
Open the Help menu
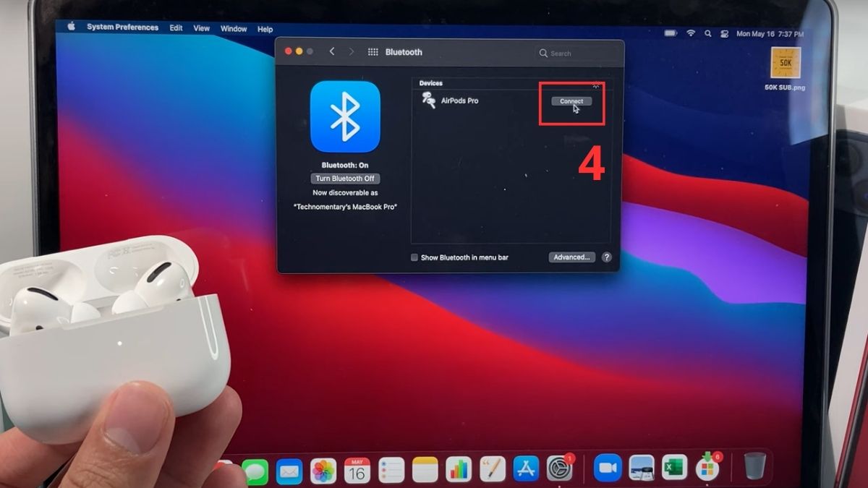click(x=264, y=28)
